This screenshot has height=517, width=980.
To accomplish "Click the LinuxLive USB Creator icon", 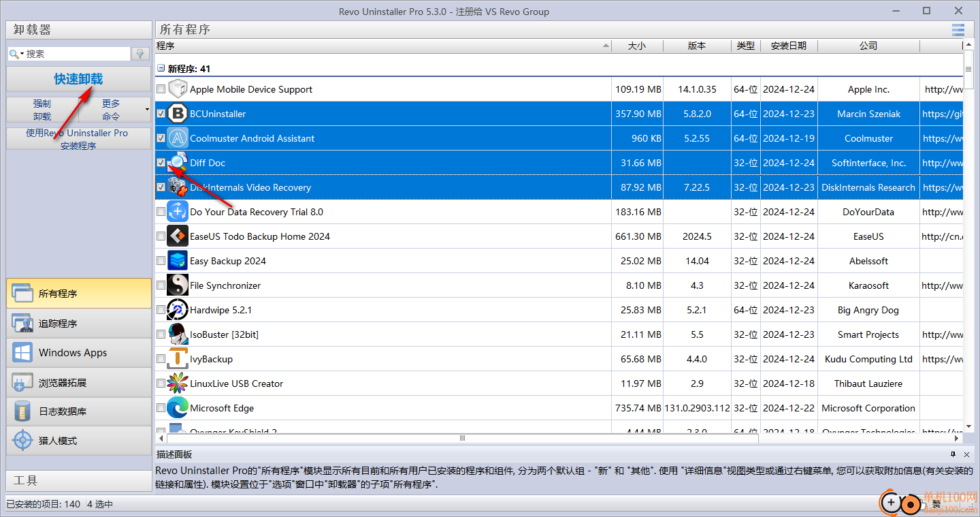I will [x=178, y=383].
